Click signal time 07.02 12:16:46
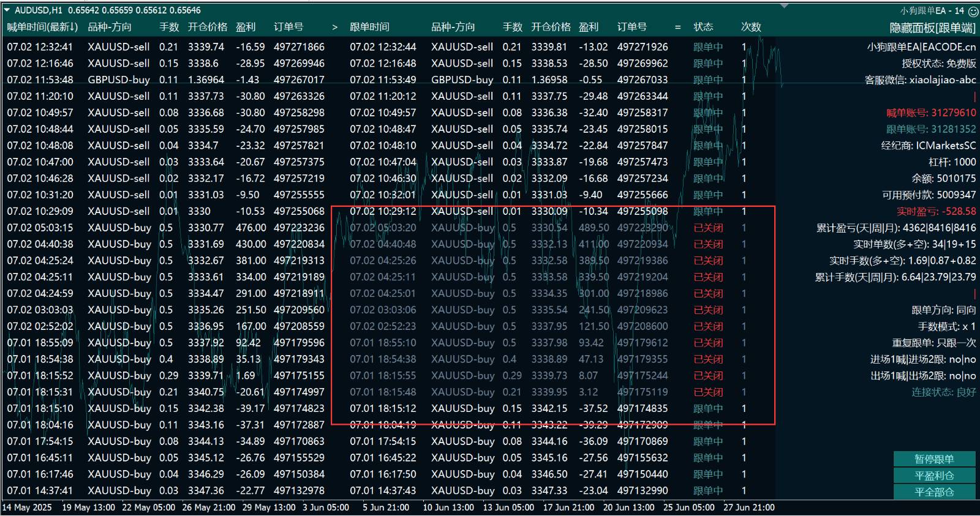Screen dimensions: 980x516 pos(40,64)
